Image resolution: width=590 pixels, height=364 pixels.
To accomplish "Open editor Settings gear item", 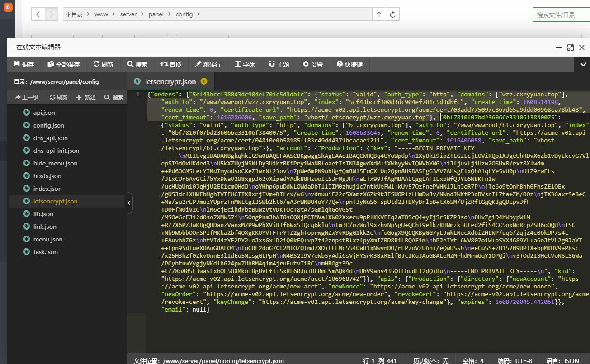I will (313, 65).
